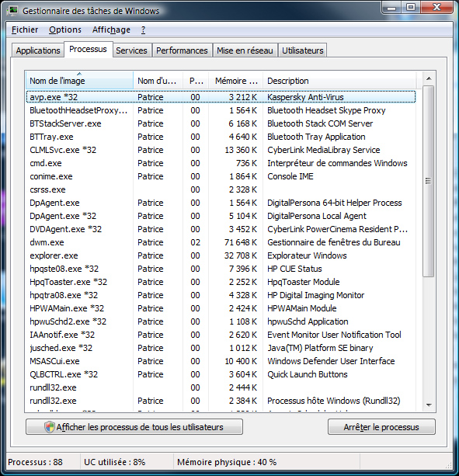Open the Utilisateurs tab

coord(303,50)
